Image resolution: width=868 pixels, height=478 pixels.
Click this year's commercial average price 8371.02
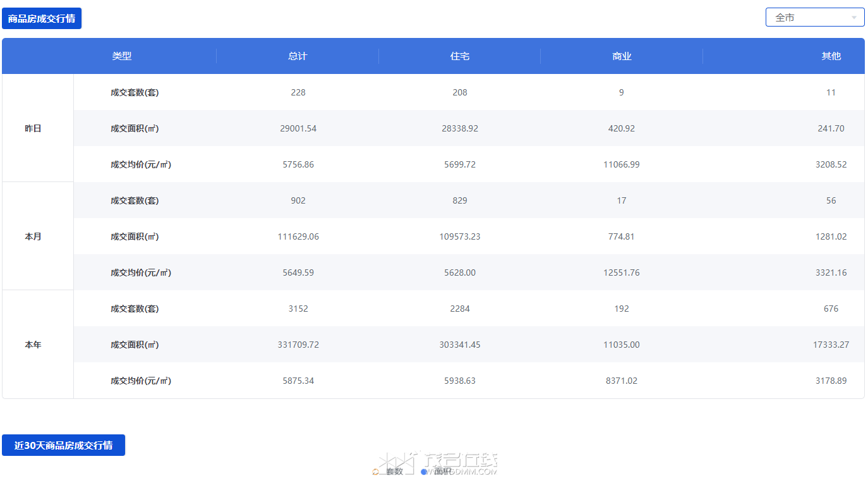click(x=622, y=381)
